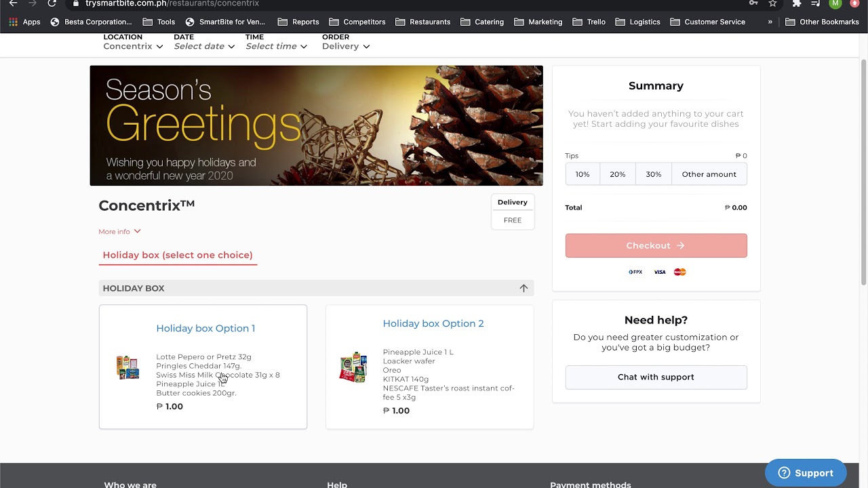Expand the More info link
The height and width of the screenshot is (488, 868).
click(119, 231)
